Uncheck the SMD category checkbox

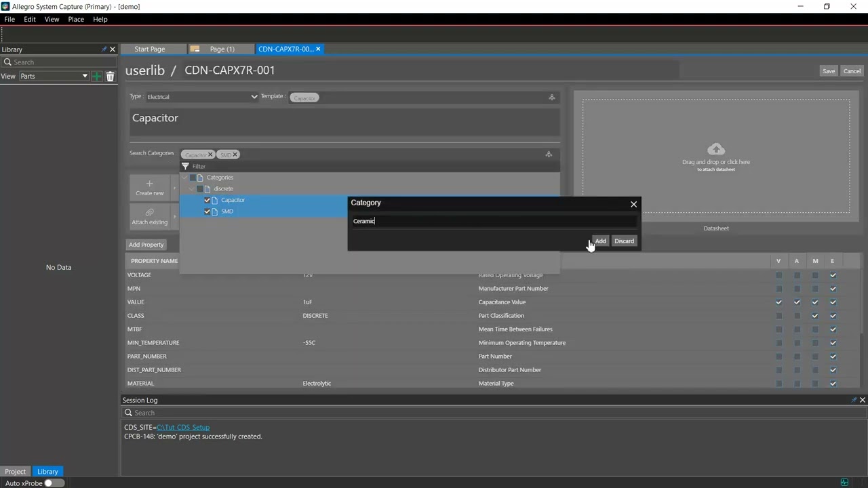[x=207, y=211]
